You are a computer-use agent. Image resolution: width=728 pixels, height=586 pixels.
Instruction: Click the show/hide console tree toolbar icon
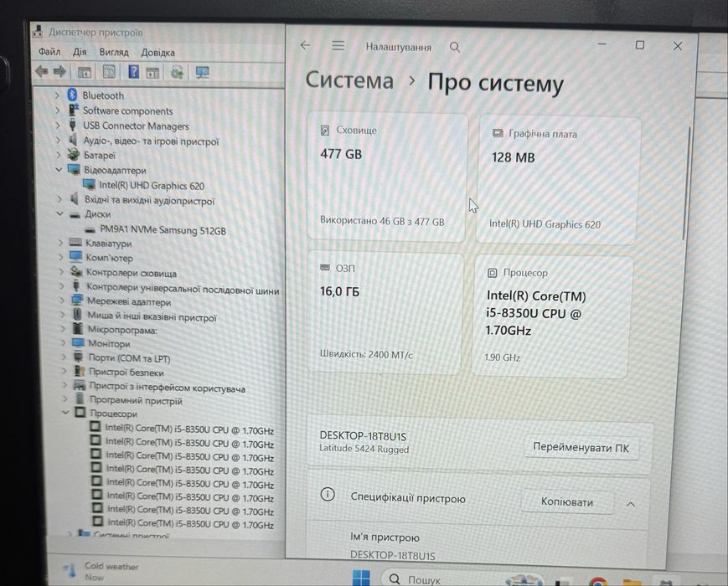coord(84,72)
